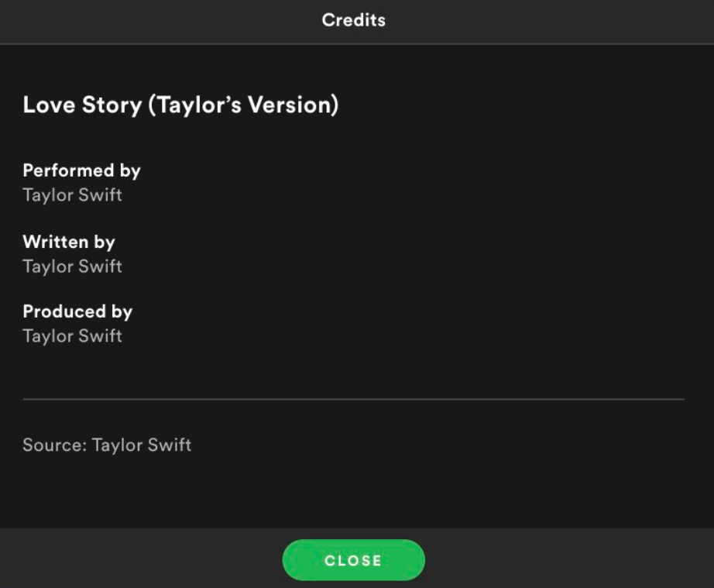
Task: Click the word "Produced" in third credit heading
Action: 64,311
